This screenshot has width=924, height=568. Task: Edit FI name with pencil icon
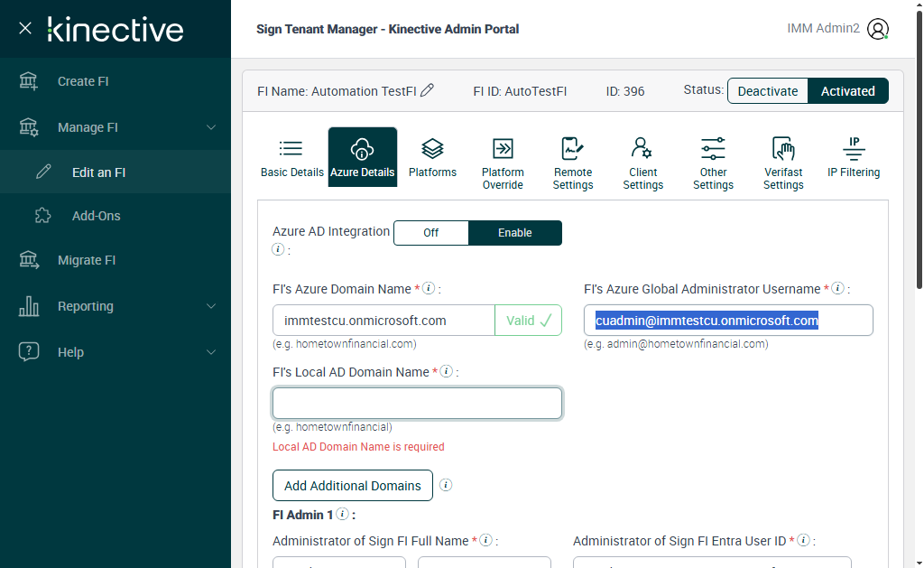pyautogui.click(x=427, y=90)
